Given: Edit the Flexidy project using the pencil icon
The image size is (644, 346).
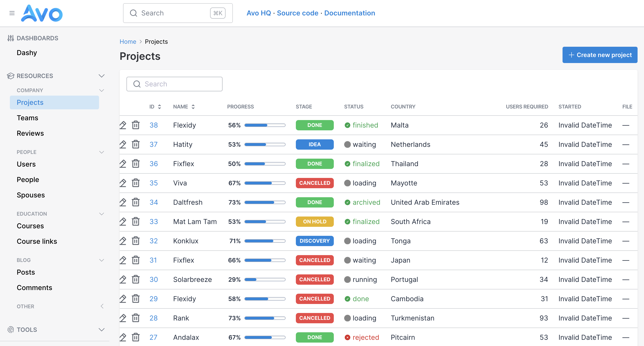Looking at the screenshot, I should point(123,125).
